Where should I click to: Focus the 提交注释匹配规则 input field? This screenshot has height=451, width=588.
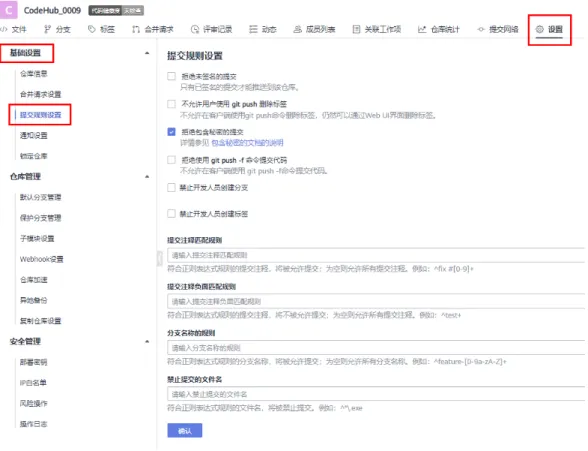tap(376, 255)
